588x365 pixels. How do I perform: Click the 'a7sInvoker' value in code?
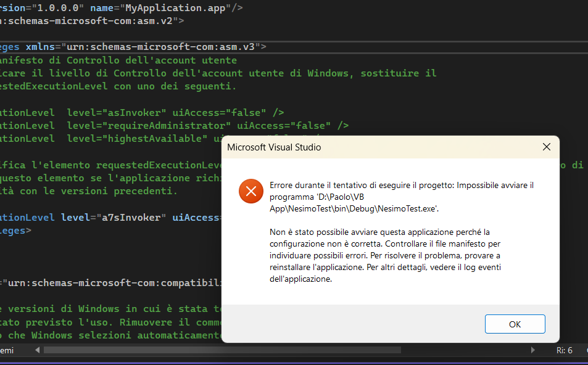coord(131,218)
